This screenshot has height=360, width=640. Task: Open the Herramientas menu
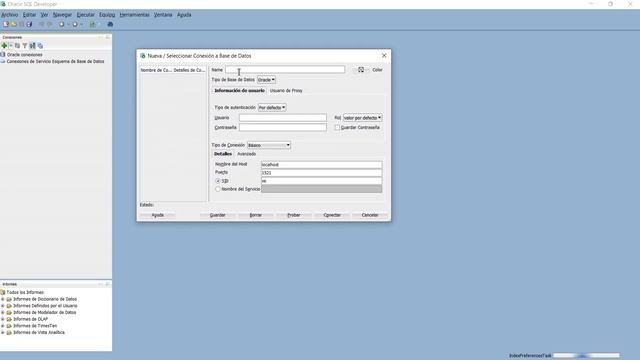[134, 15]
